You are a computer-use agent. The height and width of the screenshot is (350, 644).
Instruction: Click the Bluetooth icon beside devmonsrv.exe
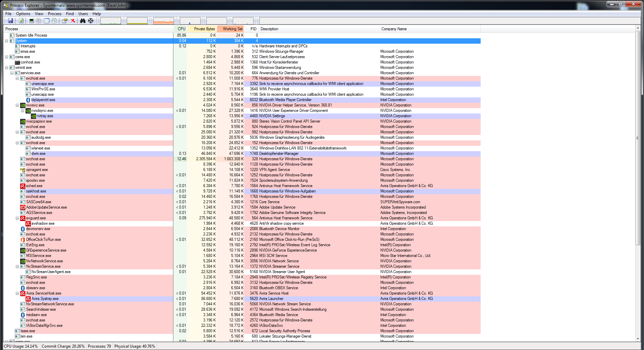click(23, 229)
